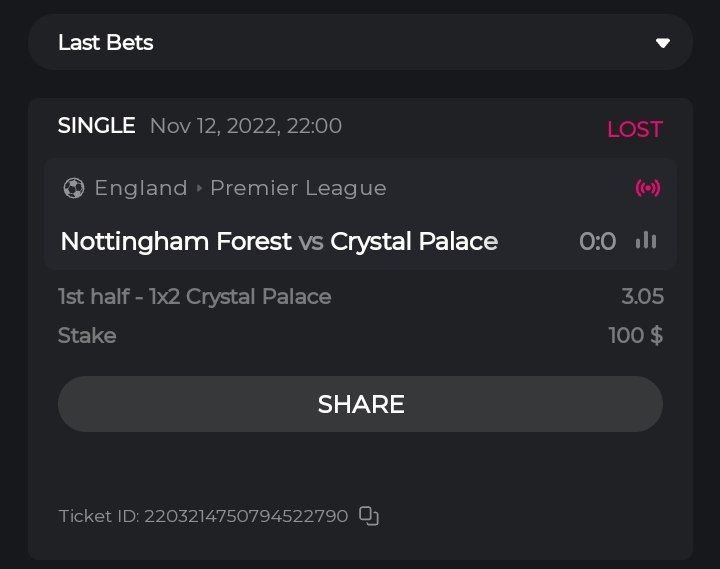This screenshot has width=720, height=569.
Task: Click the LOST status label
Action: [634, 129]
